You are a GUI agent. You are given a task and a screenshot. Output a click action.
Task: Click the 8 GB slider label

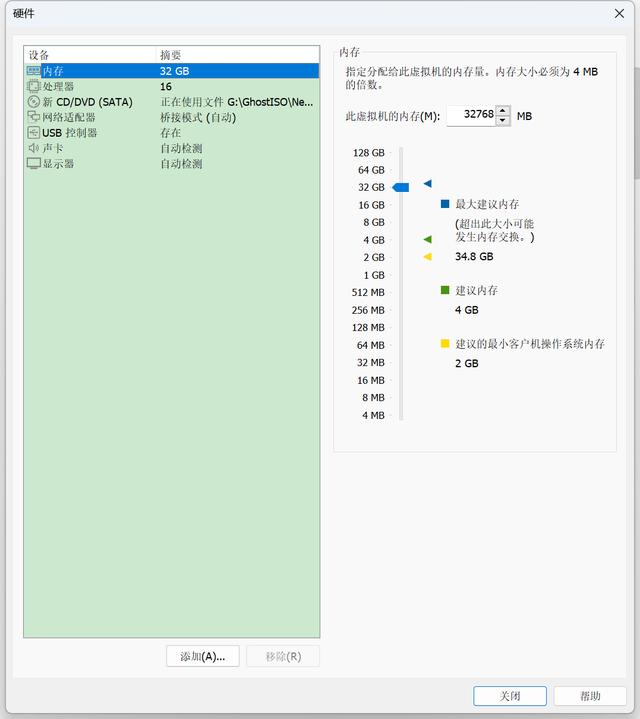click(x=374, y=222)
